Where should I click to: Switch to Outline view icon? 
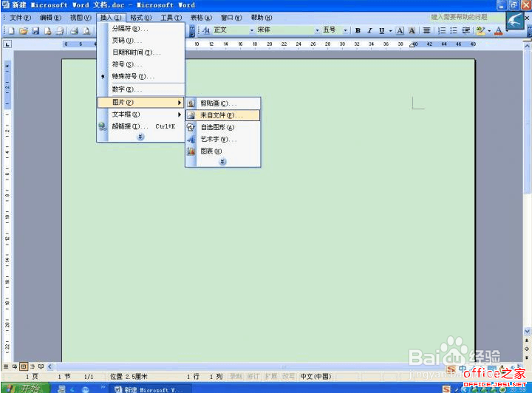click(x=33, y=366)
